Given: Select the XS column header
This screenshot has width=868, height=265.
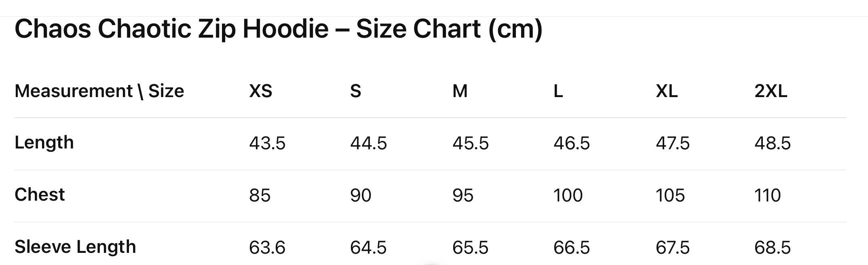Looking at the screenshot, I should coord(260,91).
